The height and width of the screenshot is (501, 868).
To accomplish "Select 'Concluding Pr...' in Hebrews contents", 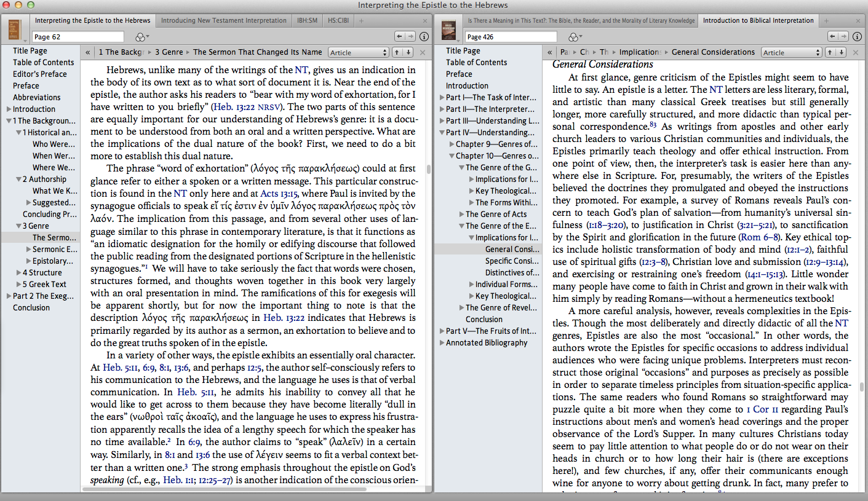I will [50, 215].
